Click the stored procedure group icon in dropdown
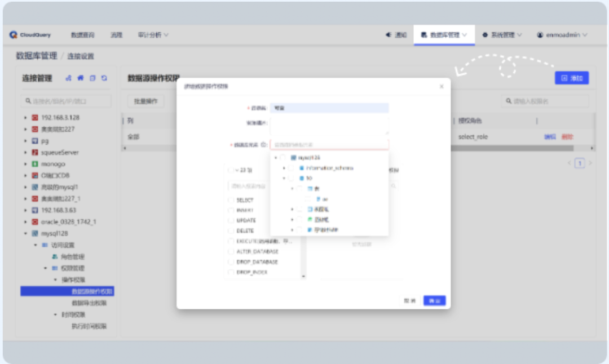This screenshot has height=364, width=609. pyautogui.click(x=310, y=230)
